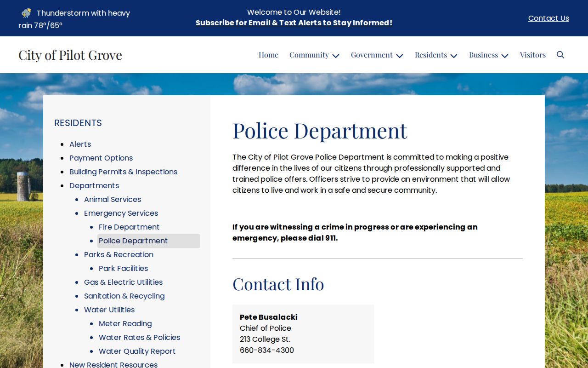
Task: Open Parks & Recreation sidebar link
Action: coord(119,254)
